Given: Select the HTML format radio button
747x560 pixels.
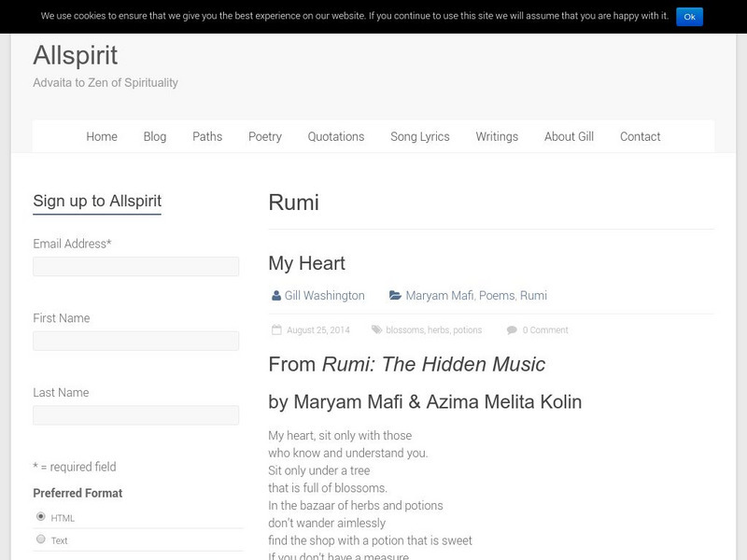Looking at the screenshot, I should (40, 516).
